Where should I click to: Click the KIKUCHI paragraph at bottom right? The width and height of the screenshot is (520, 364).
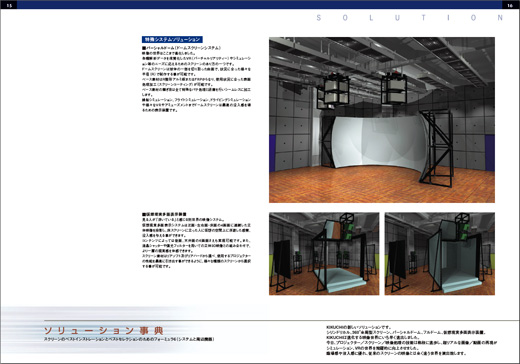pos(412,340)
